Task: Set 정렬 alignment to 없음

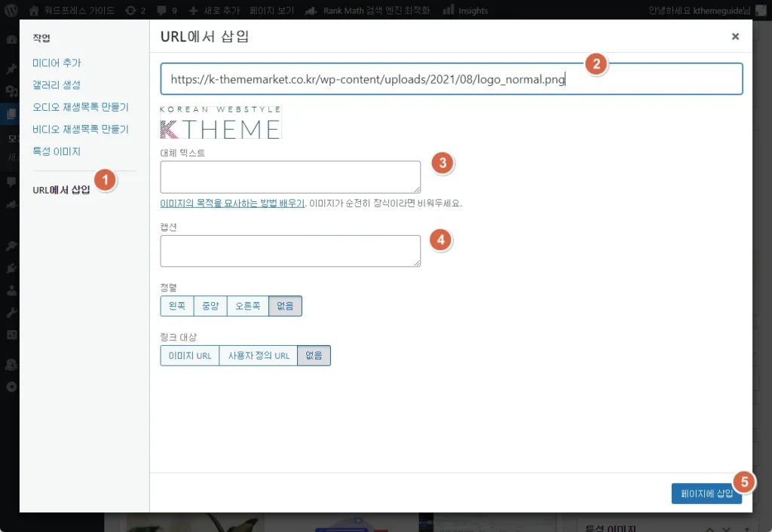Action: point(285,306)
